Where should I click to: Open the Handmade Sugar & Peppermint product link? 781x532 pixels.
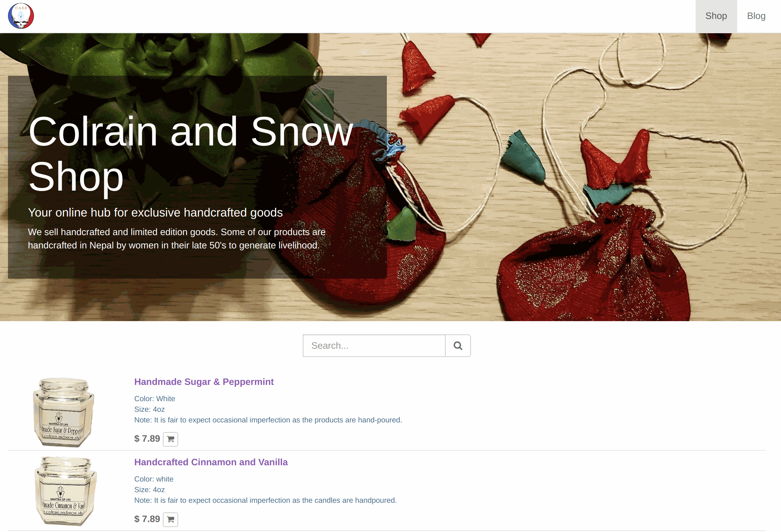click(x=204, y=382)
